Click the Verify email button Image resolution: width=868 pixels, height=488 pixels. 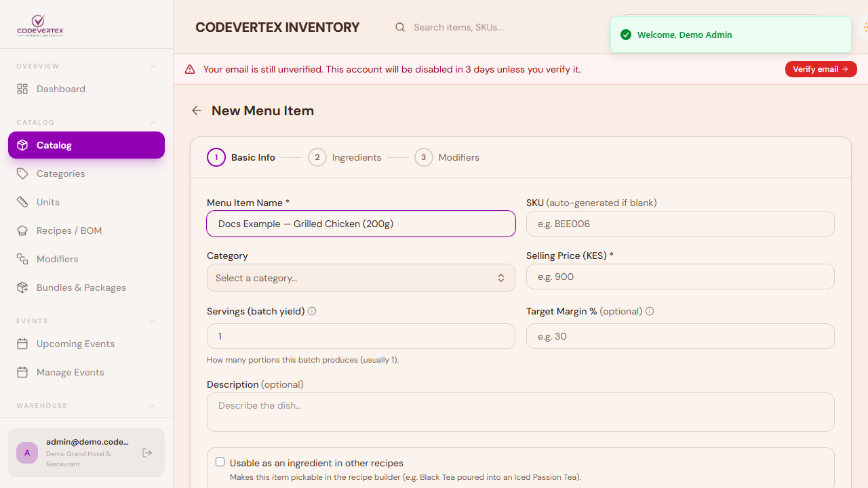[821, 69]
